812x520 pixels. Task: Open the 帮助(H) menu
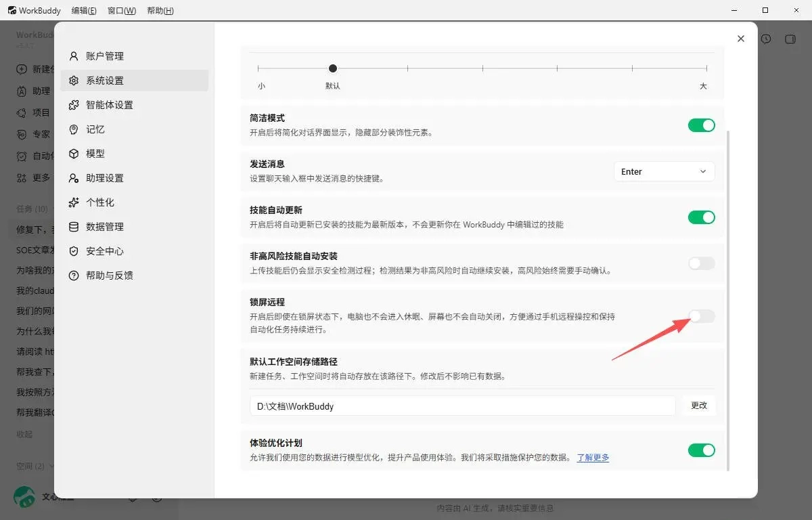(x=160, y=10)
